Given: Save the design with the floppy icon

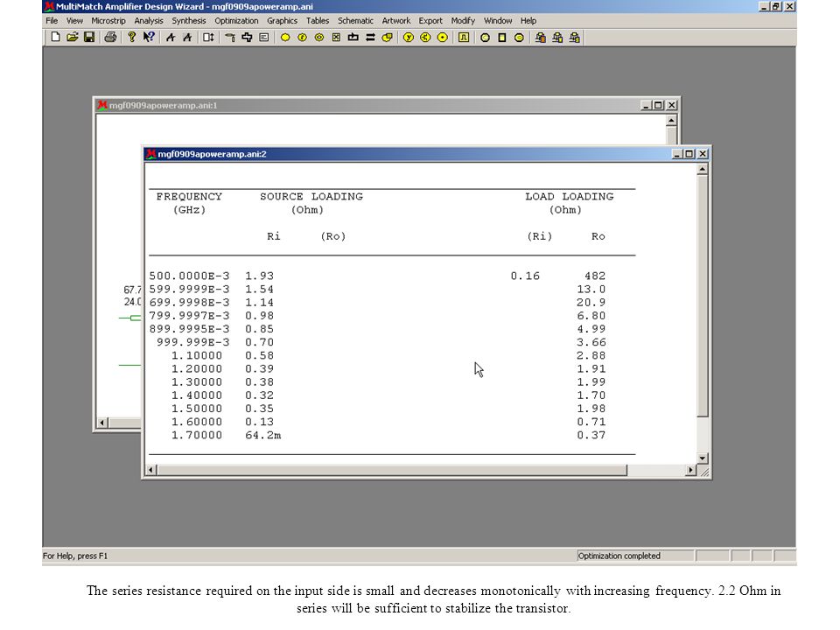Looking at the screenshot, I should click(x=89, y=37).
